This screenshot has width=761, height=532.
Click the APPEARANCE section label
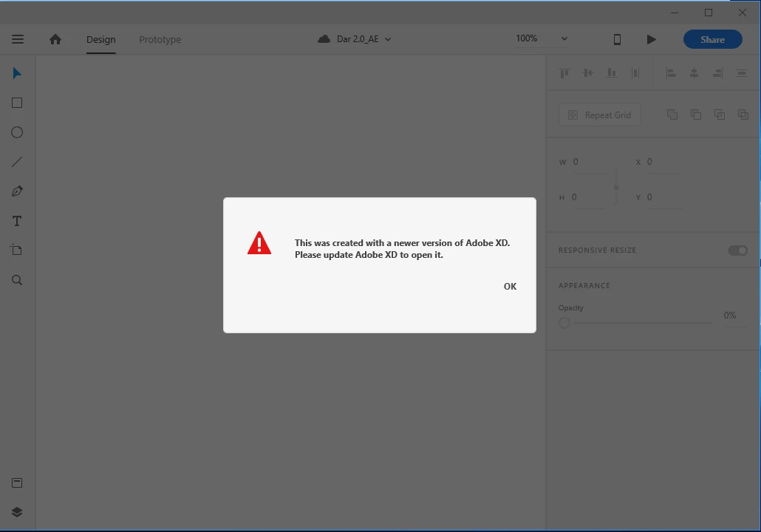(584, 285)
